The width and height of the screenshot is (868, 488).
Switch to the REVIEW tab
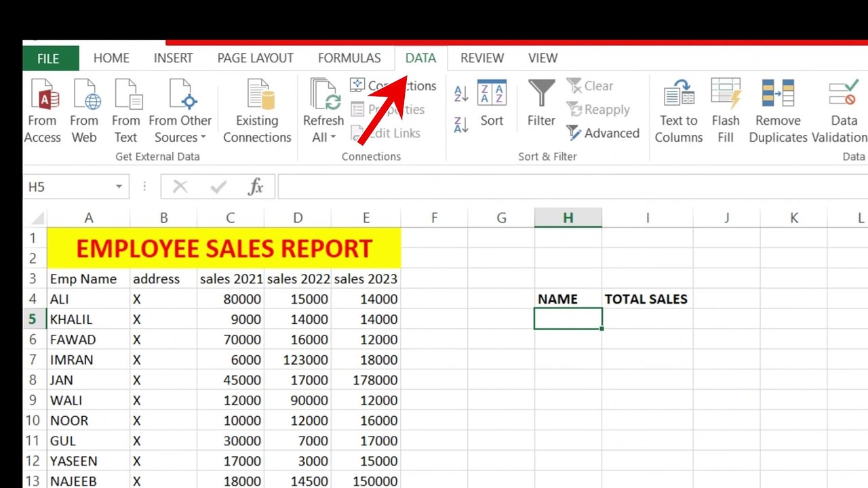482,58
